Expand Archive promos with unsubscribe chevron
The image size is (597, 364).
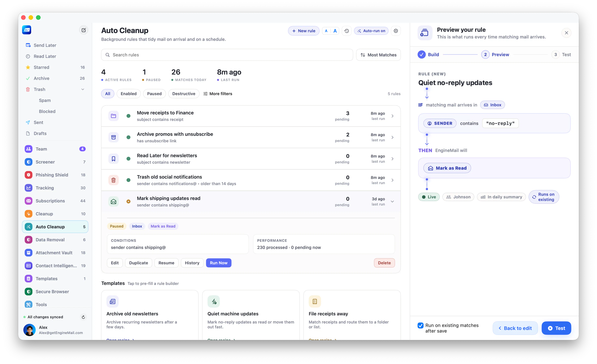pos(392,137)
